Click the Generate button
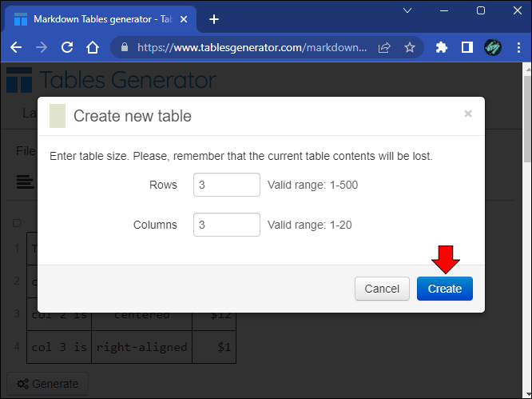 47,384
